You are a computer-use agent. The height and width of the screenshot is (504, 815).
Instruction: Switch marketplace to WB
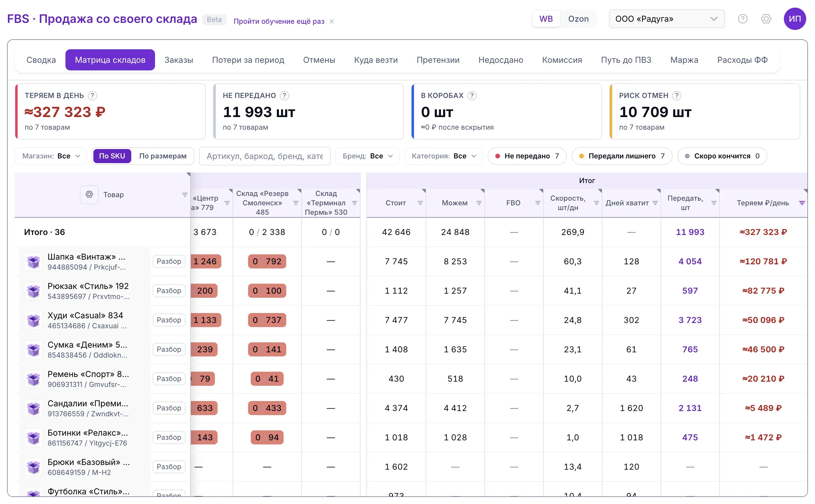click(546, 19)
